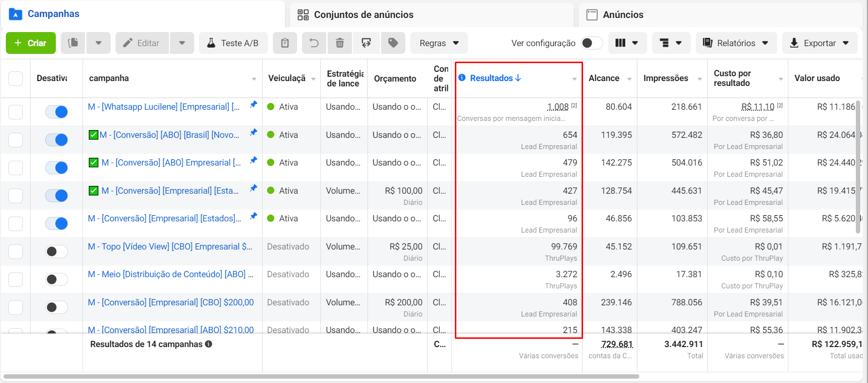The width and height of the screenshot is (868, 383).
Task: Switch to Conjuntos de anúncios tab
Action: [x=432, y=15]
